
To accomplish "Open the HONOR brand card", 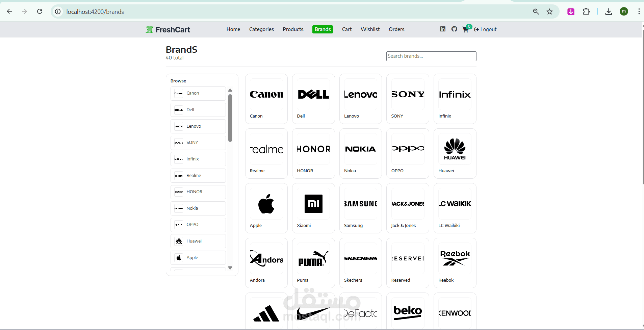I will pos(313,154).
